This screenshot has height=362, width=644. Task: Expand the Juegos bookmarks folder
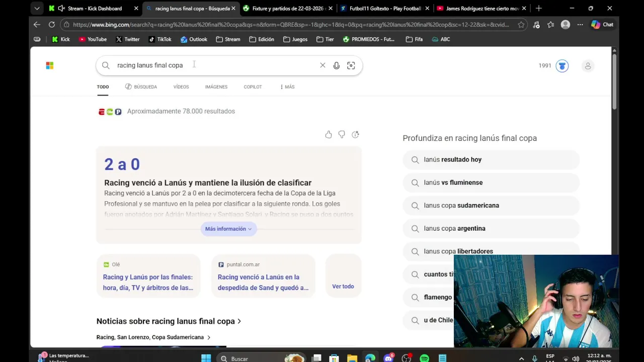pyautogui.click(x=295, y=39)
